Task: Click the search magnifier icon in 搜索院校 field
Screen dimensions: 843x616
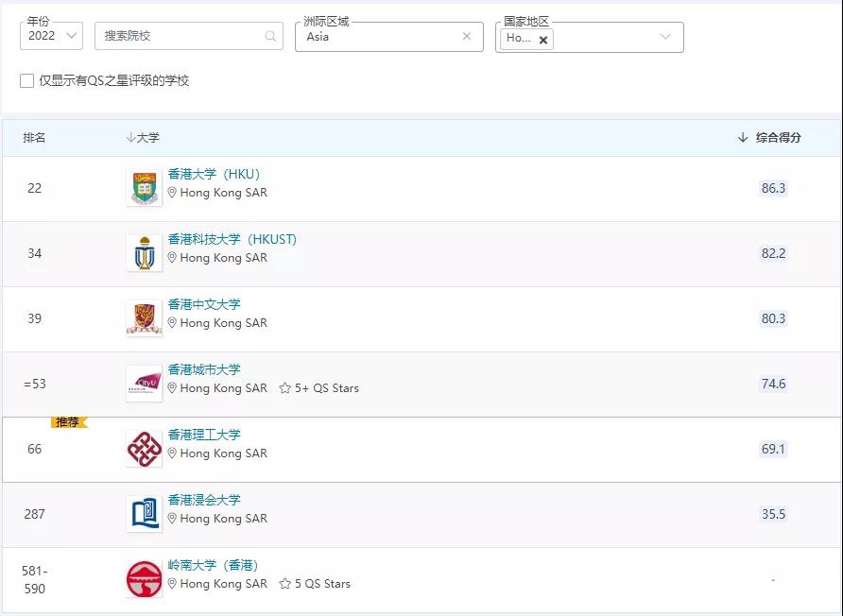Action: (270, 36)
